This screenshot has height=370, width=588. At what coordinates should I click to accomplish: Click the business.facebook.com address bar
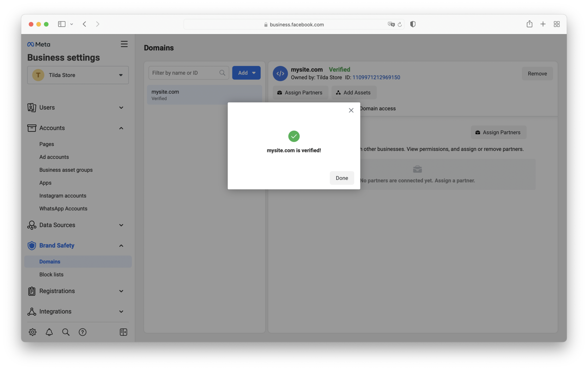click(294, 25)
